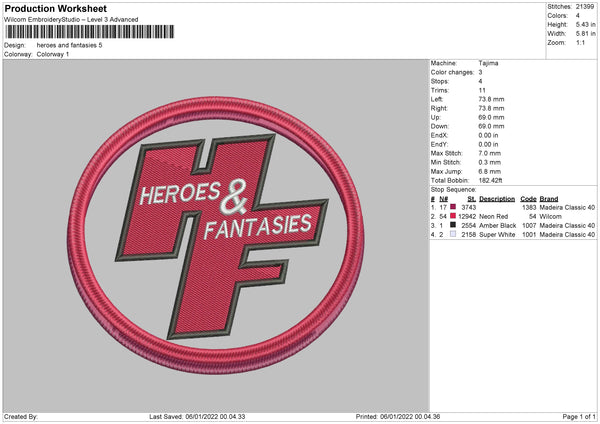Click the 'St.' column header
This screenshot has width=600, height=424.
coord(471,199)
